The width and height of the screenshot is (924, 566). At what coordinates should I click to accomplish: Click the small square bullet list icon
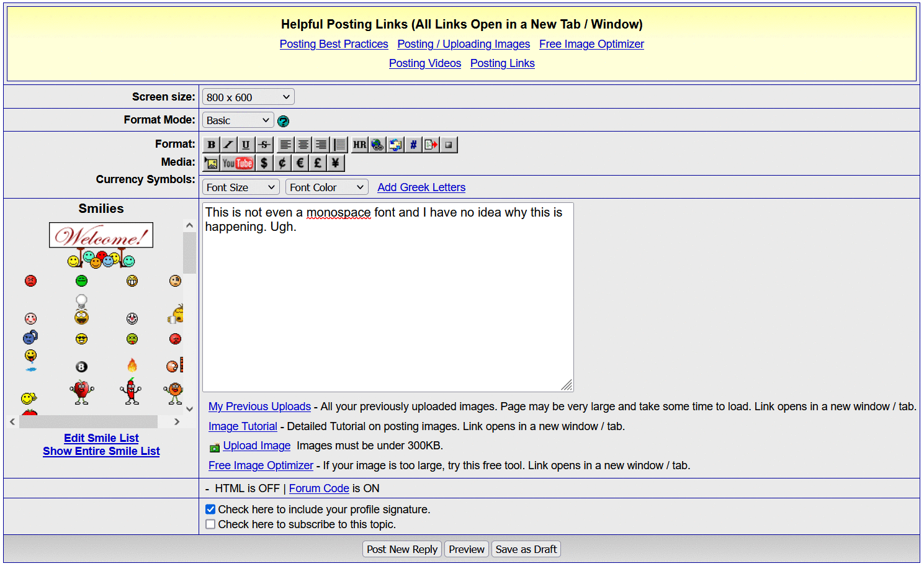tap(449, 145)
